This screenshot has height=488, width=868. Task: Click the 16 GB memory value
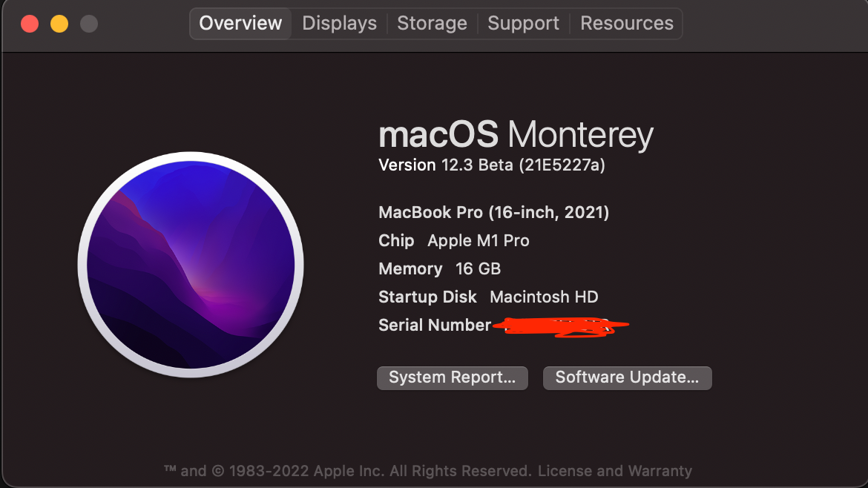coord(478,269)
